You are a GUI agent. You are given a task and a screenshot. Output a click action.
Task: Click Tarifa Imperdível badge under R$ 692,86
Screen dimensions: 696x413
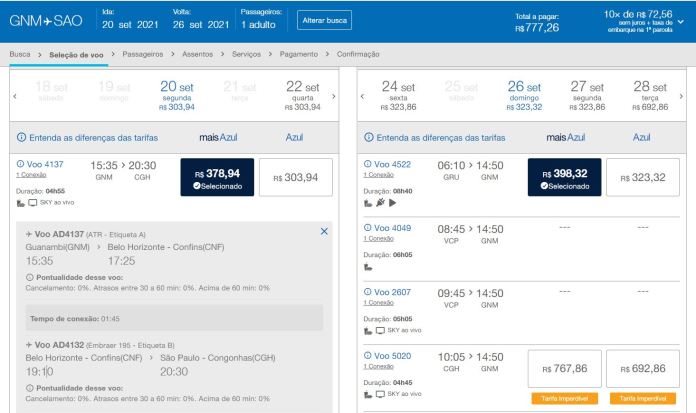tap(643, 398)
